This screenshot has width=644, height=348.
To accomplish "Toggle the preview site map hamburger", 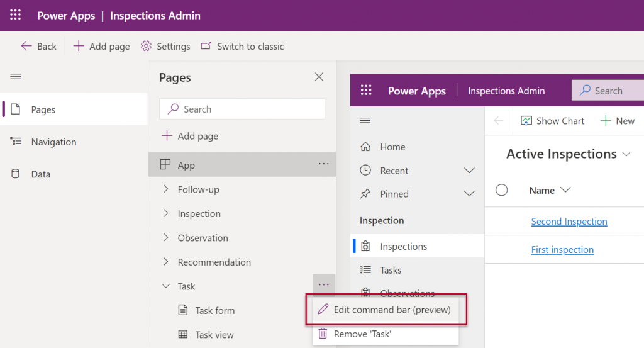I will click(x=365, y=120).
